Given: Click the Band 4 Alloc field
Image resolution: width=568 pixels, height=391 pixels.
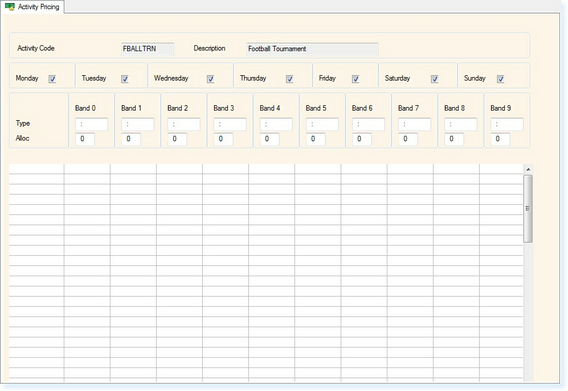Looking at the screenshot, I should (x=270, y=139).
